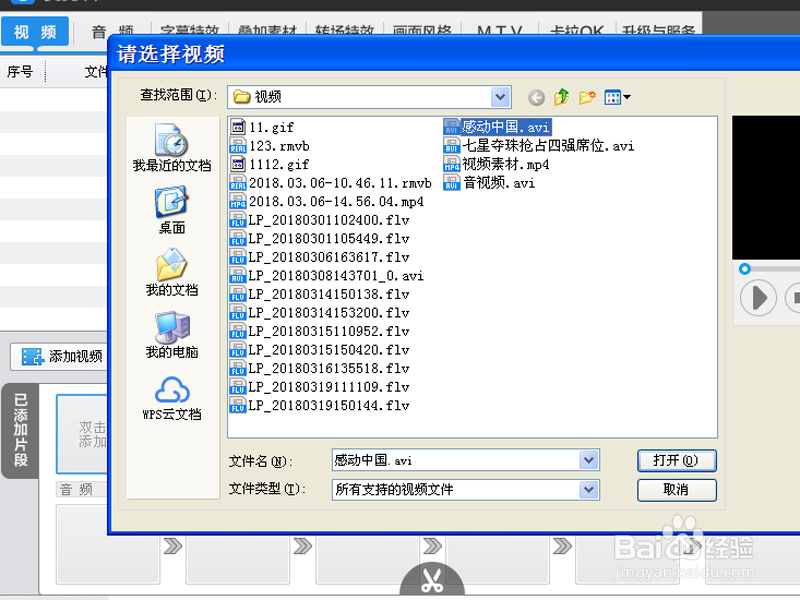Select file LP_20180306163617.flv
This screenshot has width=800, height=600.
319,257
